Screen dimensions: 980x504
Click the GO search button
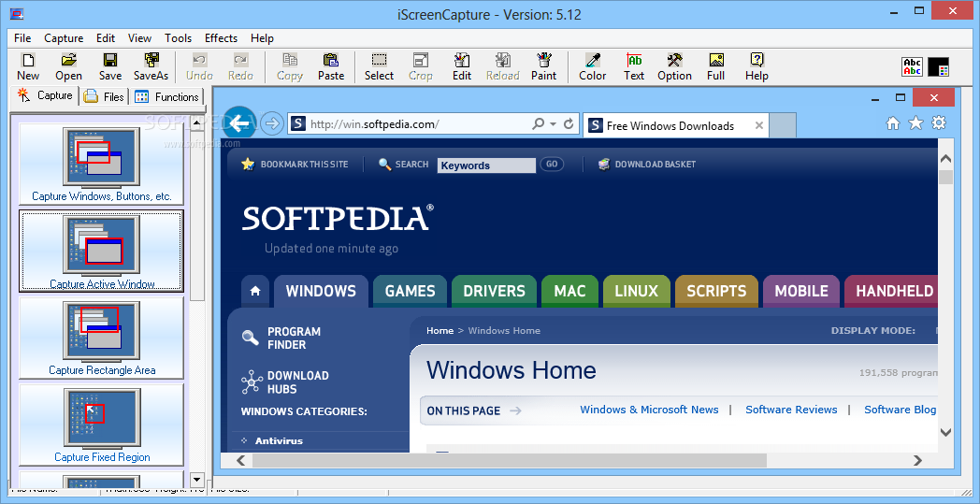[x=552, y=165]
